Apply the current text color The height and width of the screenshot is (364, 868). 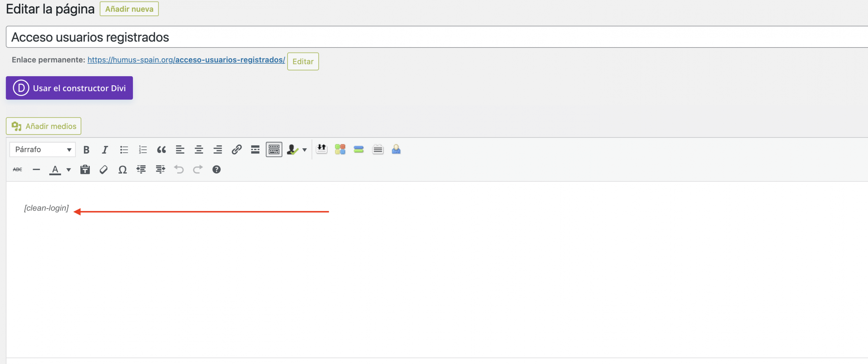click(x=55, y=170)
